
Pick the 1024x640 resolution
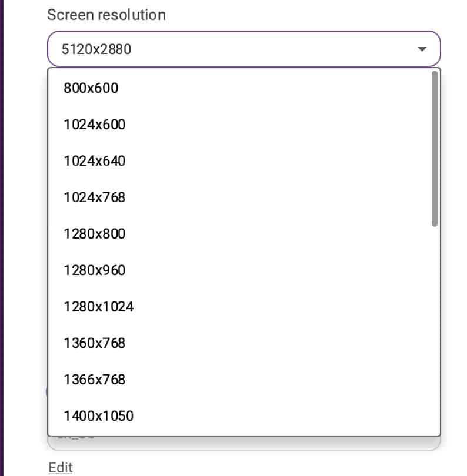[95, 161]
